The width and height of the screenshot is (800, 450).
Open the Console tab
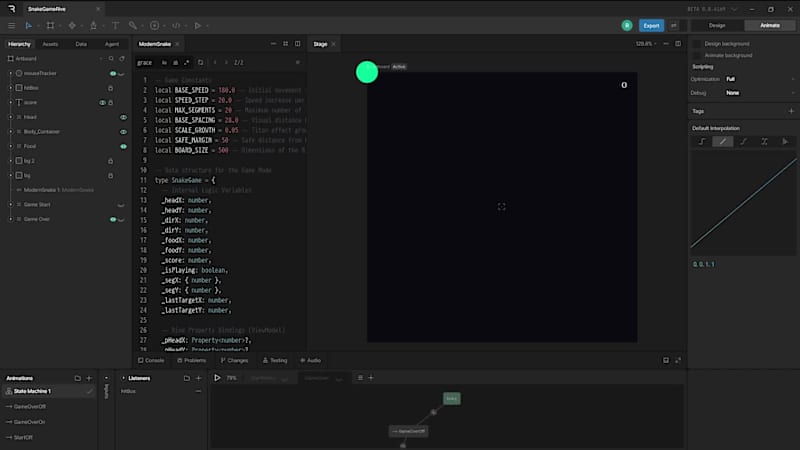[151, 360]
